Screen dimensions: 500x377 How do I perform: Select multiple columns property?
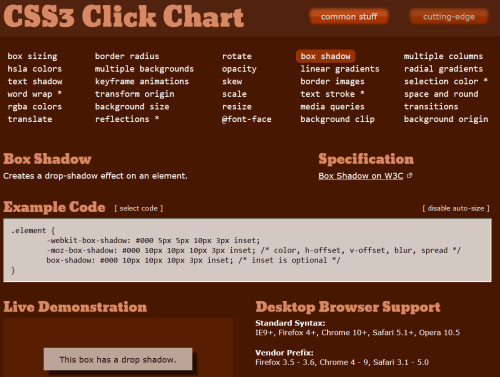pos(443,56)
